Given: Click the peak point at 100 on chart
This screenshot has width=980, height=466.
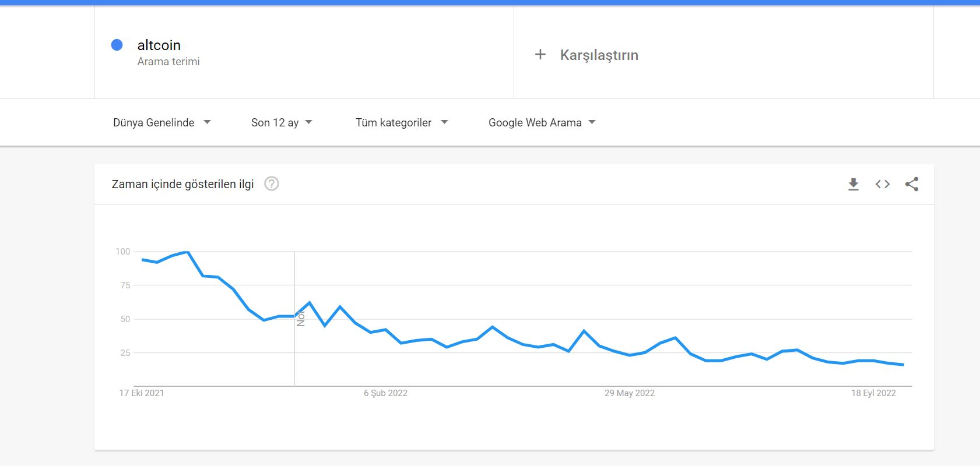Looking at the screenshot, I should 187,252.
